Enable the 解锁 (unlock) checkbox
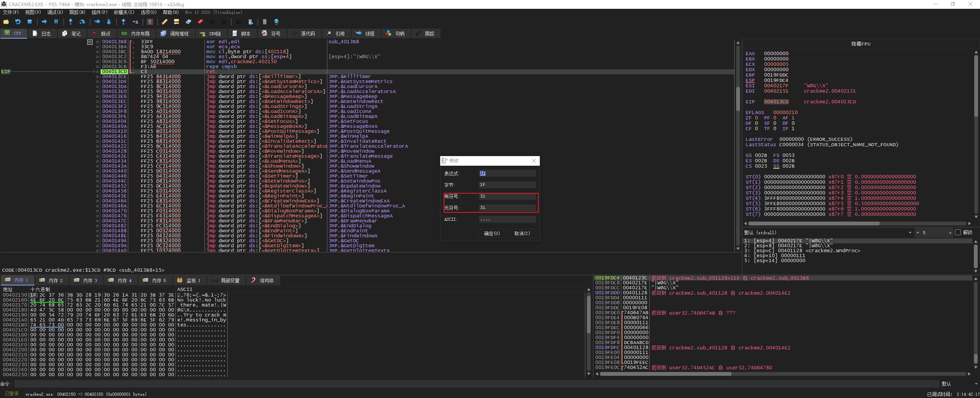Screen dimensions: 980x398 pos(958,232)
